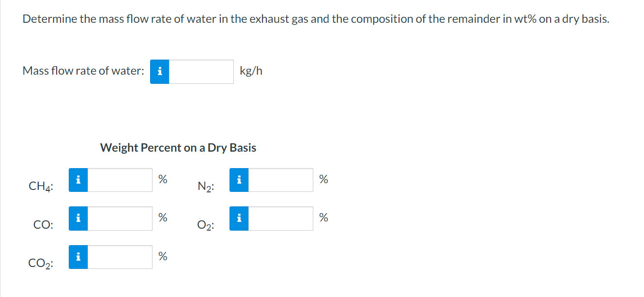The image size is (644, 297).
Task: Focus the mass flow rate of water field
Action: (201, 72)
